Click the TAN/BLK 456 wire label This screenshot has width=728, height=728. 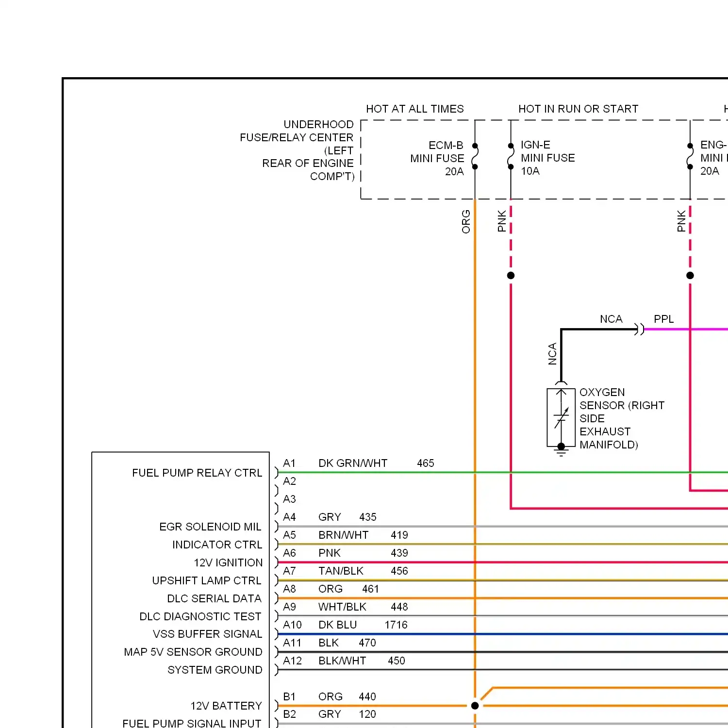[x=363, y=571]
